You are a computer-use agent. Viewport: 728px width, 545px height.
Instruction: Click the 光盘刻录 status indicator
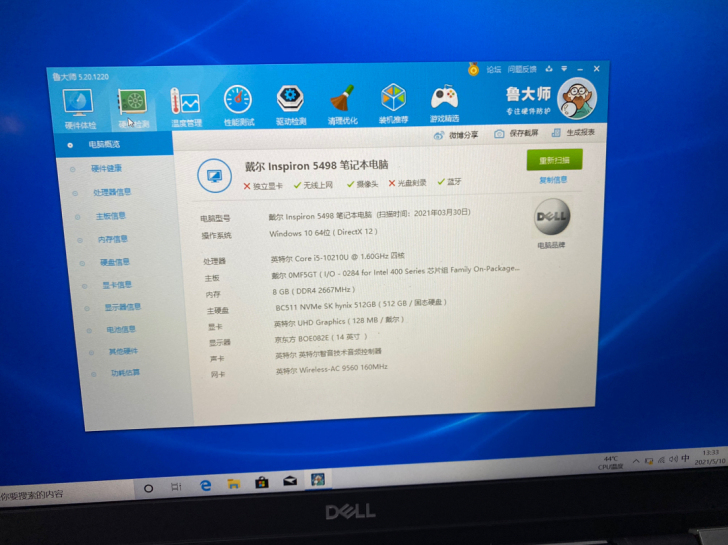click(x=407, y=183)
